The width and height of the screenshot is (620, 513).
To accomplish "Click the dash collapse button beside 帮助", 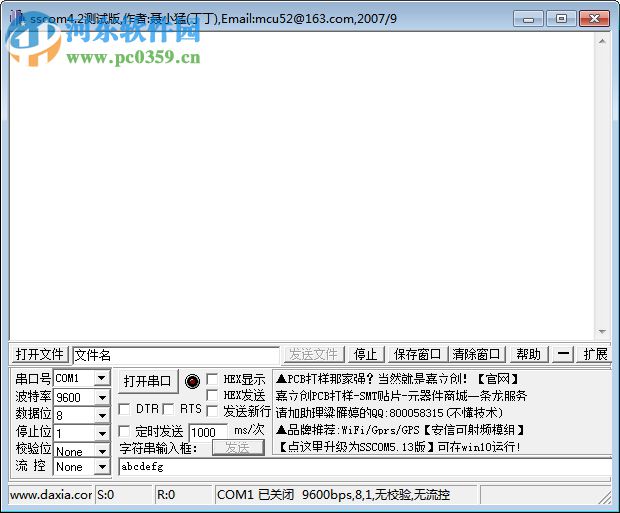I will tap(563, 354).
